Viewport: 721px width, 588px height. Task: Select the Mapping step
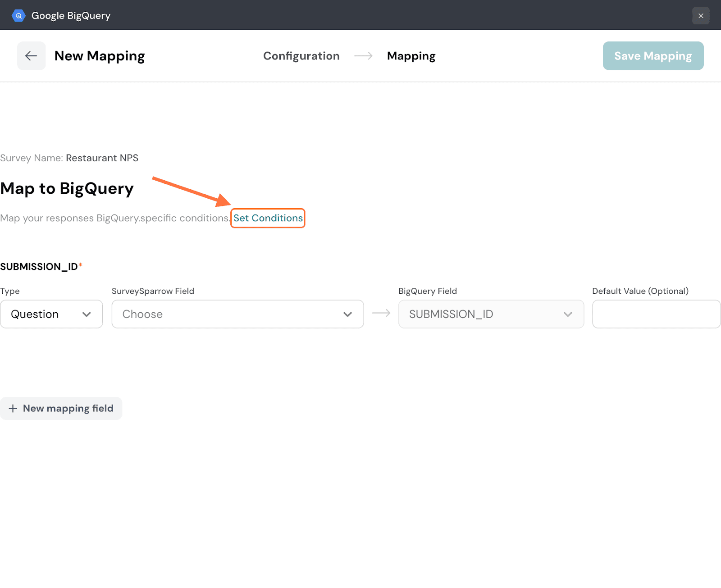[411, 56]
